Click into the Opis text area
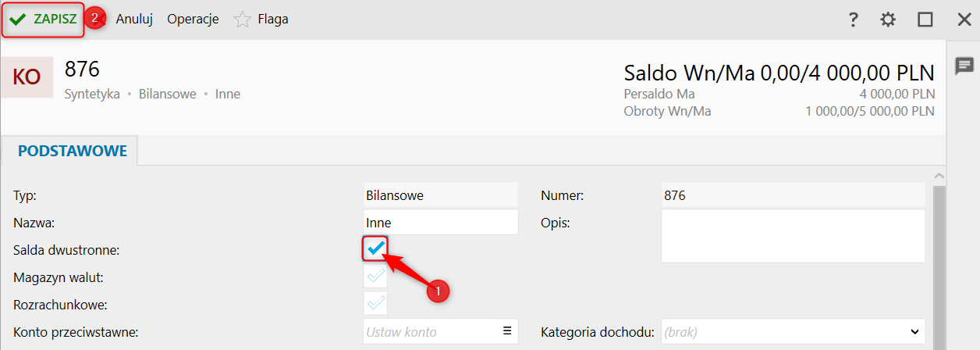Image resolution: width=980 pixels, height=350 pixels. (793, 236)
